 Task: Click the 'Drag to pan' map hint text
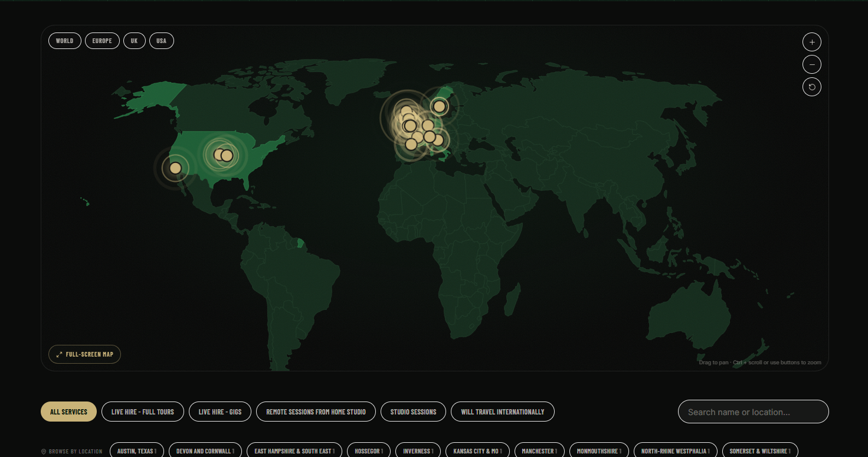pyautogui.click(x=760, y=363)
